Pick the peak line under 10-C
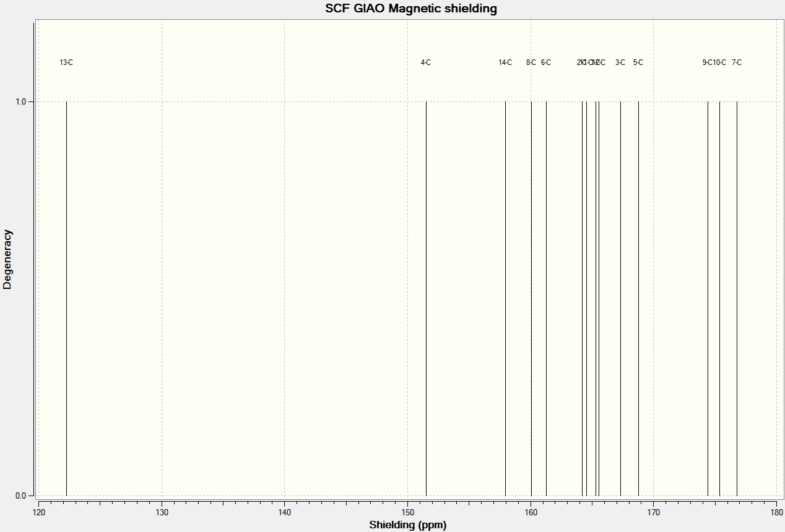Screen dimensions: 785x532 pos(719,298)
